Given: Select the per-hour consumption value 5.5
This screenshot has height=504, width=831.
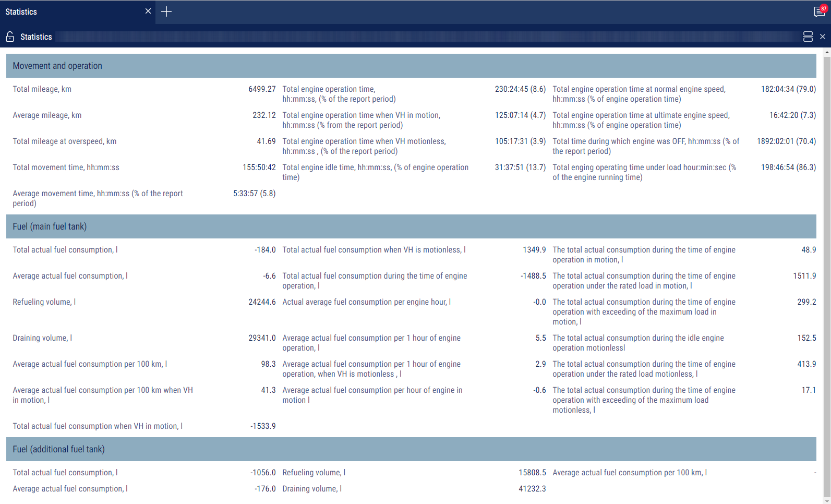Looking at the screenshot, I should pos(540,338).
